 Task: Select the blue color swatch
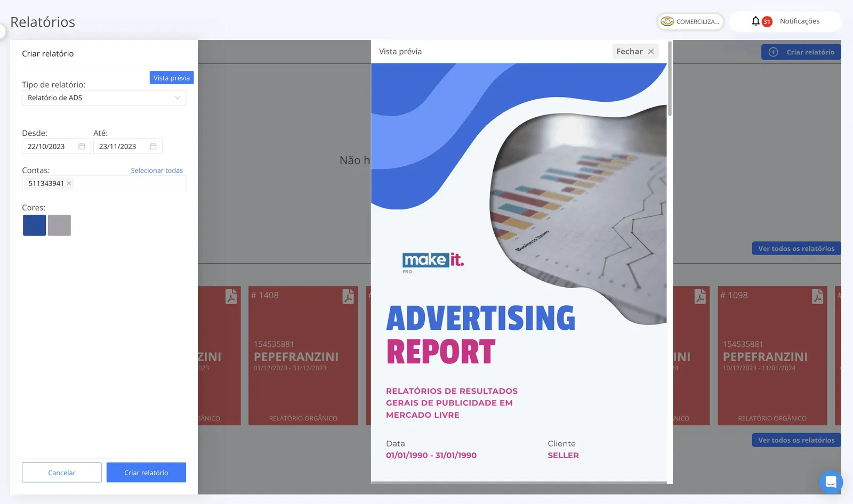(x=34, y=225)
